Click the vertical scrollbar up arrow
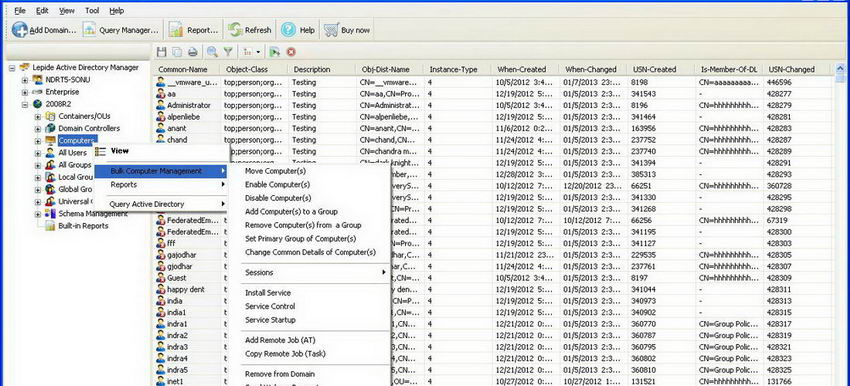 click(x=841, y=69)
